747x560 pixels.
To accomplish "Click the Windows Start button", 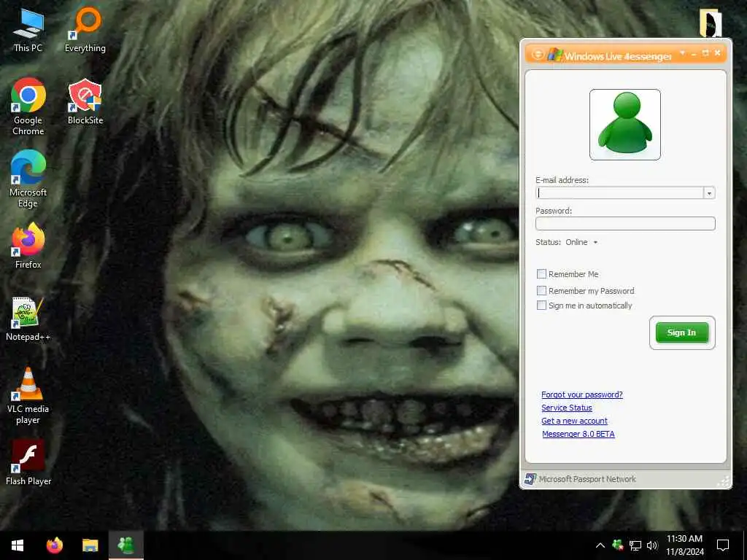I will click(x=18, y=545).
